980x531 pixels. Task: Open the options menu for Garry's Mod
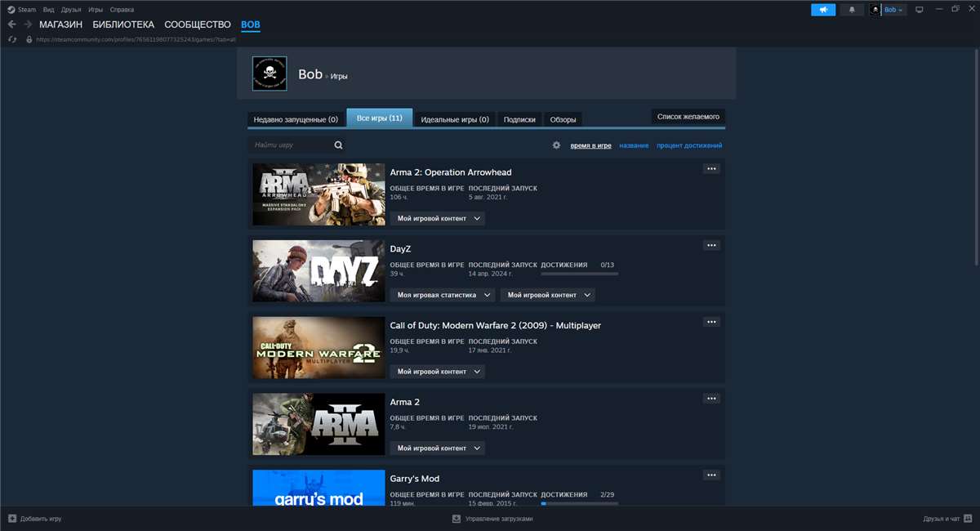point(711,475)
